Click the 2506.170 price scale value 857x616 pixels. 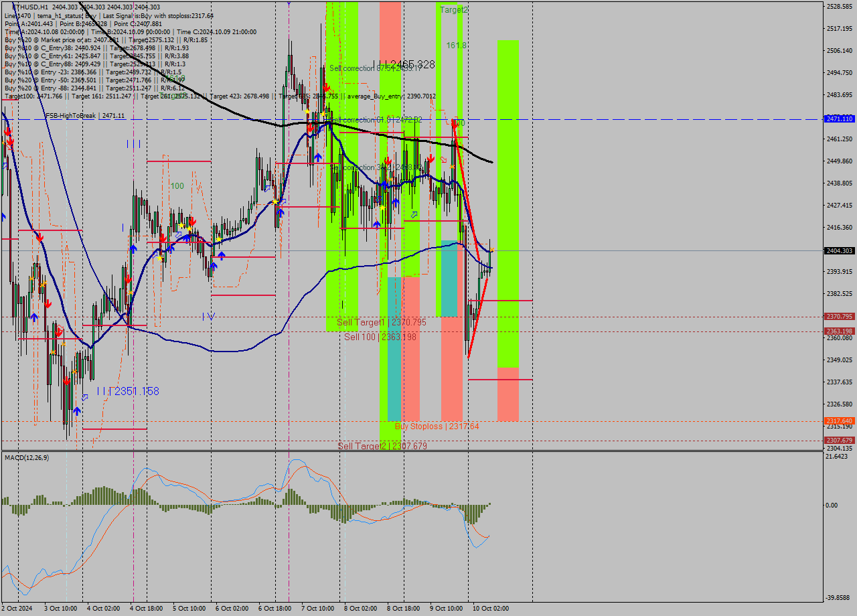click(x=840, y=50)
